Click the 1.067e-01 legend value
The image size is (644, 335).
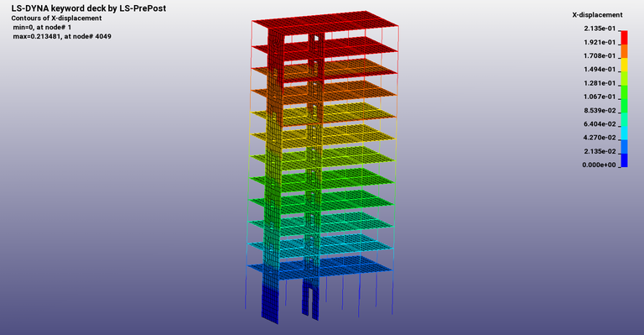pos(600,97)
